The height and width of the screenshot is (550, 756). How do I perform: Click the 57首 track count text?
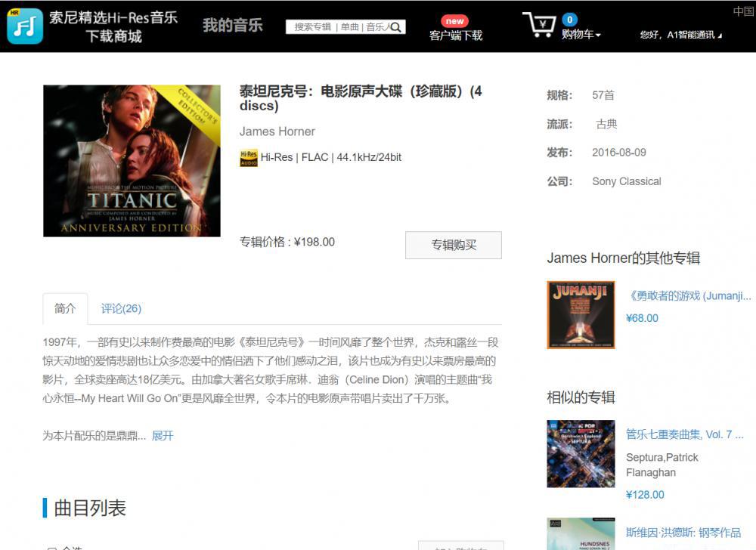[603, 95]
